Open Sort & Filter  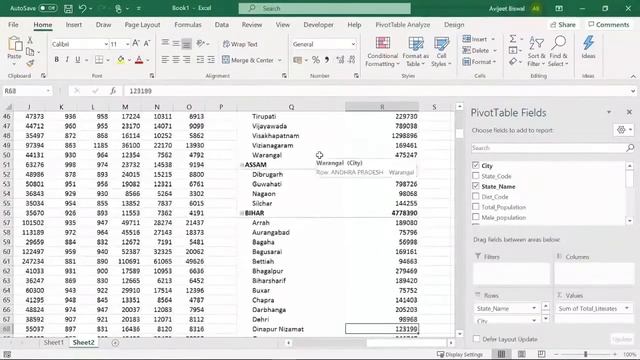536,52
